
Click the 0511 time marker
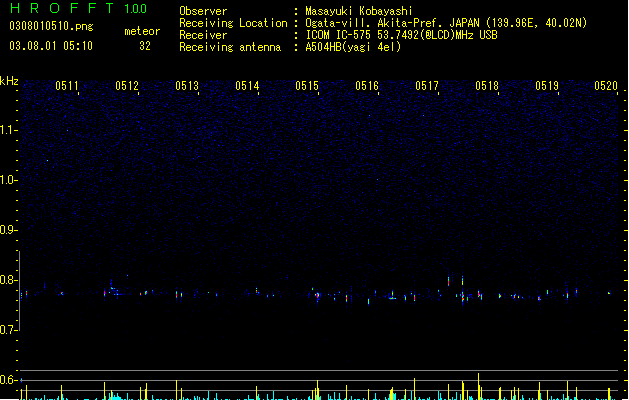click(67, 86)
